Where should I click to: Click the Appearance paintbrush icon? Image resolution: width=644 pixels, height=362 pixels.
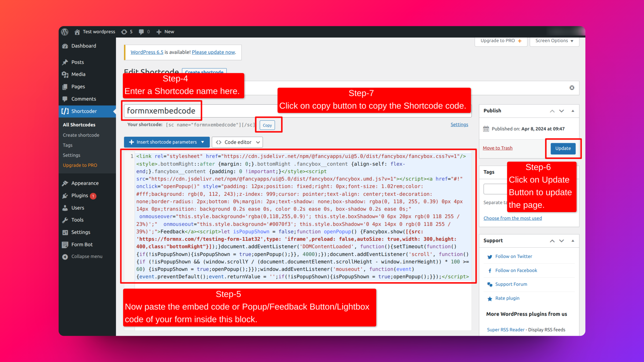65,183
